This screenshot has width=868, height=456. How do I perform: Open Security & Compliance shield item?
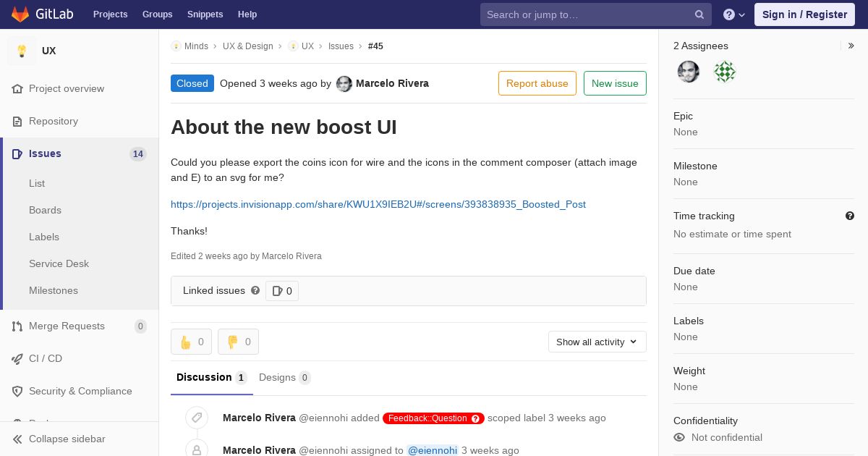click(80, 391)
